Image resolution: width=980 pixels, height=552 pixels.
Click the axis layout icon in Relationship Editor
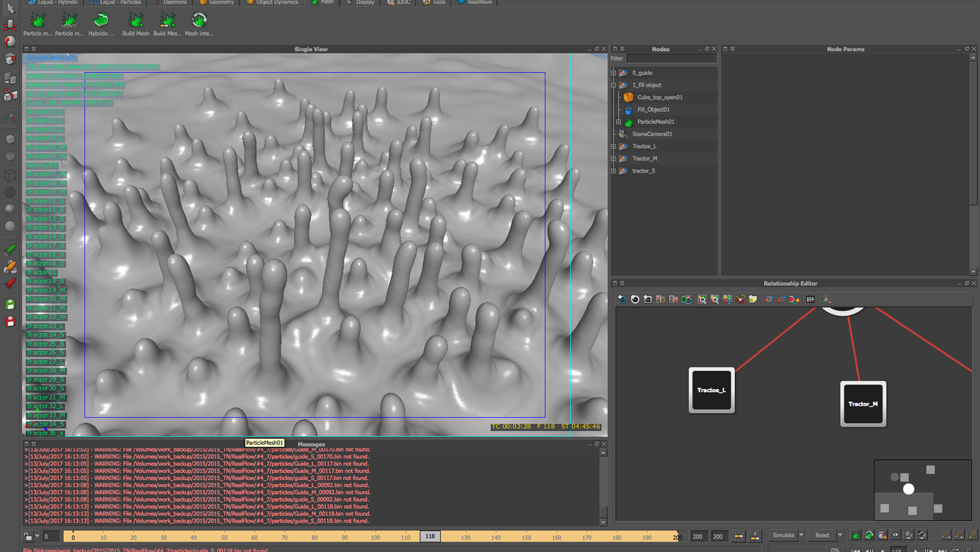click(826, 299)
